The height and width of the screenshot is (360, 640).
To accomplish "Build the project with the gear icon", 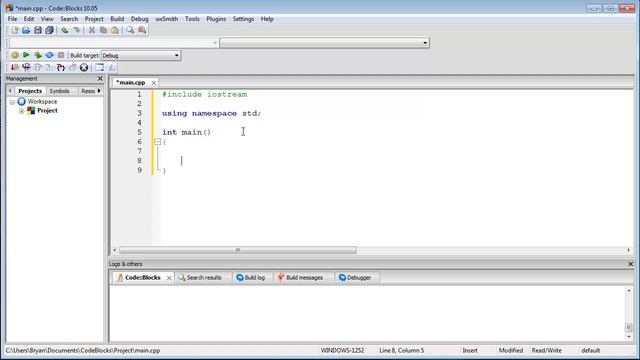I will (x=15, y=55).
